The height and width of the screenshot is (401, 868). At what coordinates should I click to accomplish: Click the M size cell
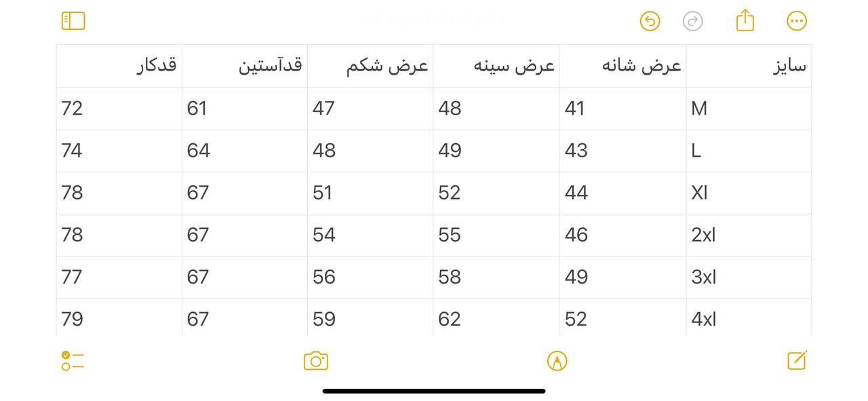click(x=749, y=109)
